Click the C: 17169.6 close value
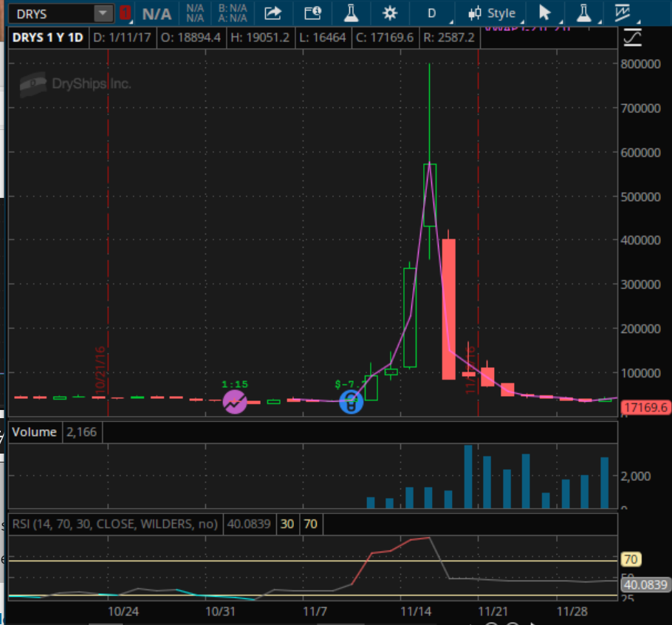Screen dimensions: 672x625 [385, 38]
